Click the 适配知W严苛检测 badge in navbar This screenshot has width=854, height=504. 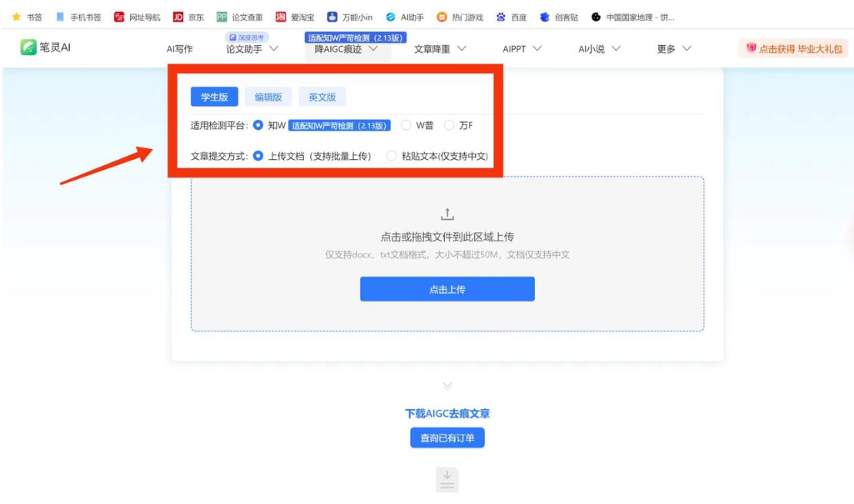click(355, 37)
